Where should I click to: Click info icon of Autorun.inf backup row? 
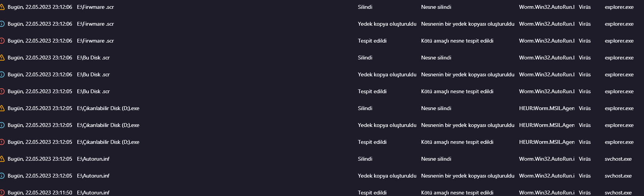[x=2, y=176]
